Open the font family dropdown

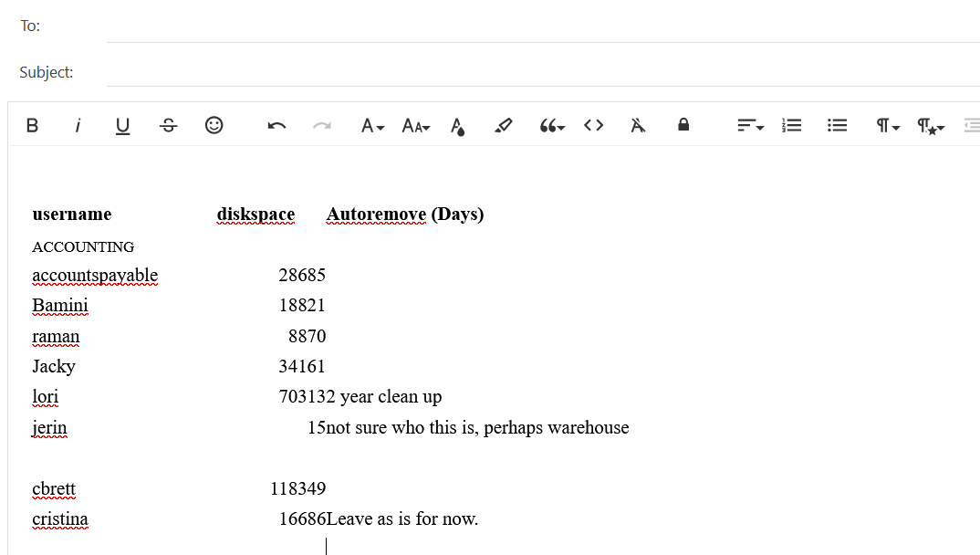372,125
